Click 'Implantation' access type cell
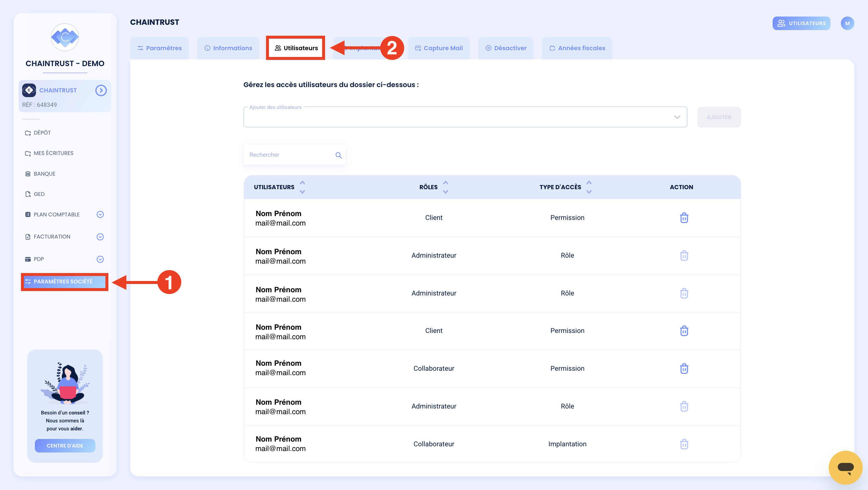The height and width of the screenshot is (490, 868). (567, 444)
